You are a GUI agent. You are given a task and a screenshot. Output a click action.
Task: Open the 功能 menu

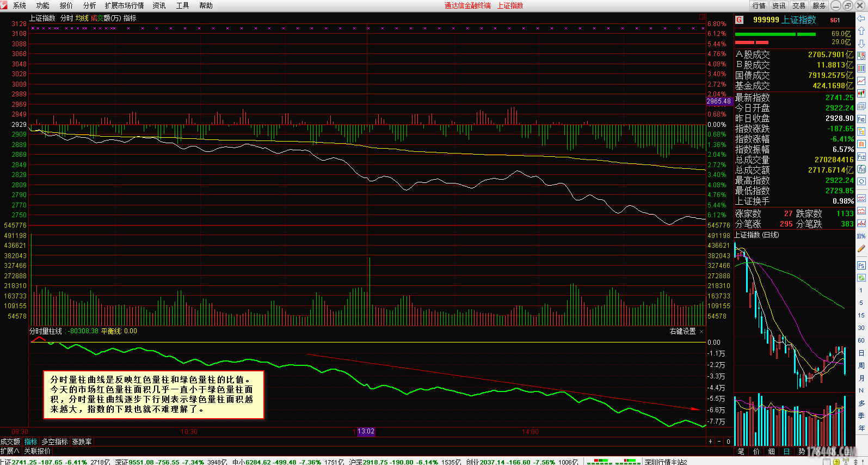coord(42,5)
